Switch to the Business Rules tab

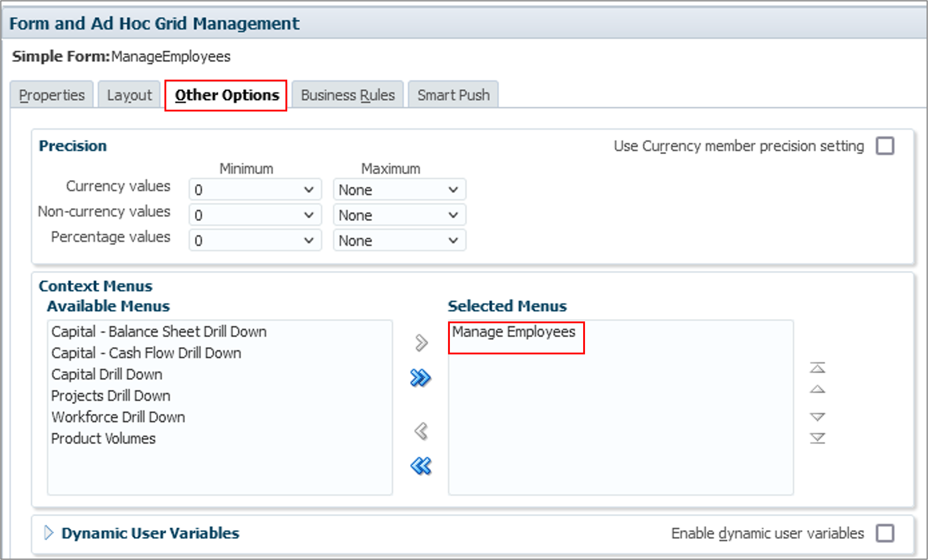click(347, 95)
